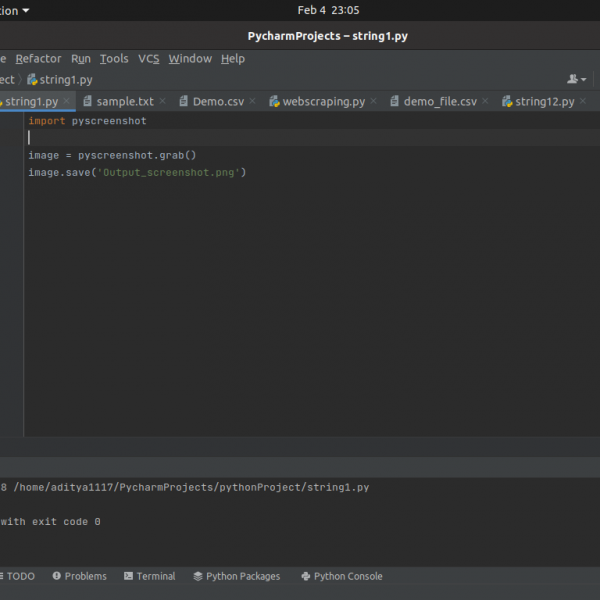Click the Python Console snake icon
Screen dimensions: 600x600
pyautogui.click(x=306, y=576)
